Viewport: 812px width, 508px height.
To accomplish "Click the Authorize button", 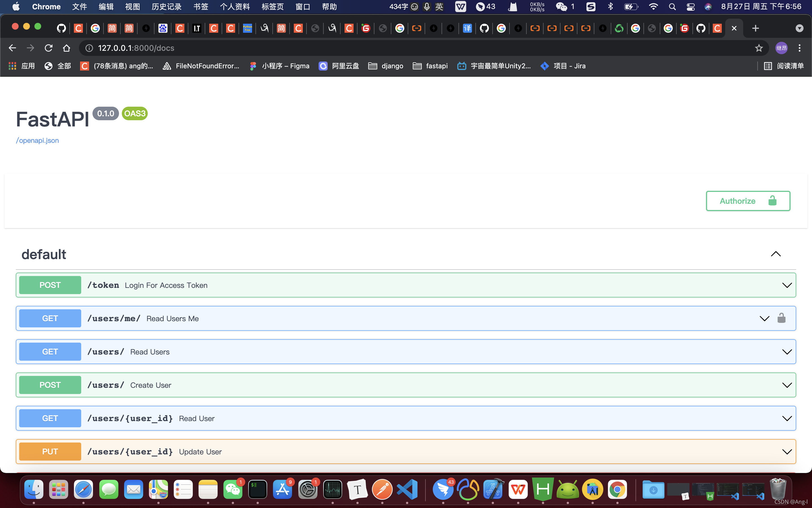I will (748, 201).
